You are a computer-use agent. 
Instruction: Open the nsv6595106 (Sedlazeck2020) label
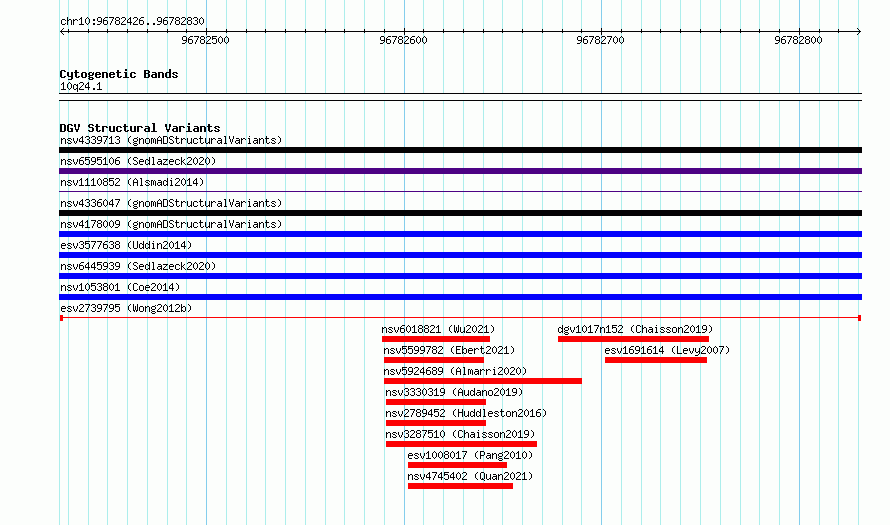138,161
